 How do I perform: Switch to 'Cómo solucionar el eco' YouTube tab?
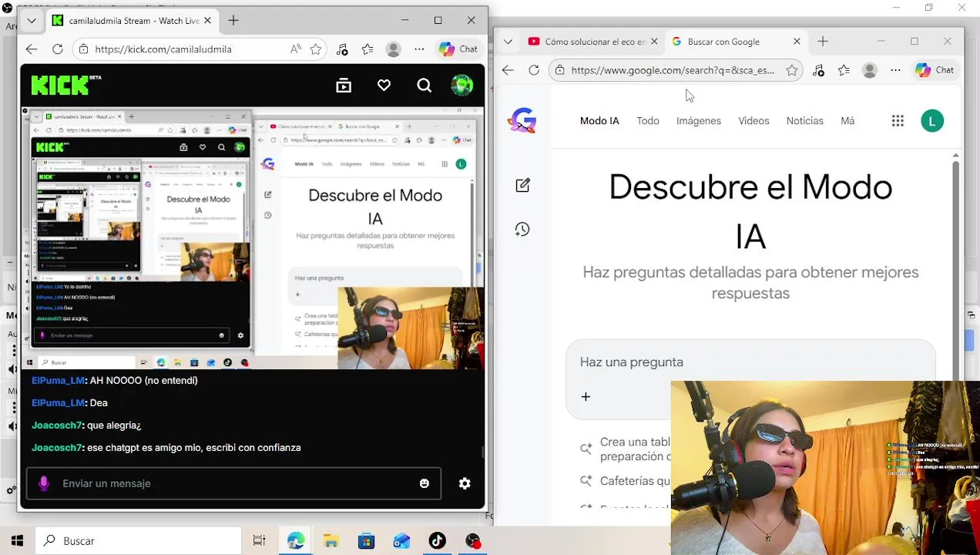click(x=591, y=42)
